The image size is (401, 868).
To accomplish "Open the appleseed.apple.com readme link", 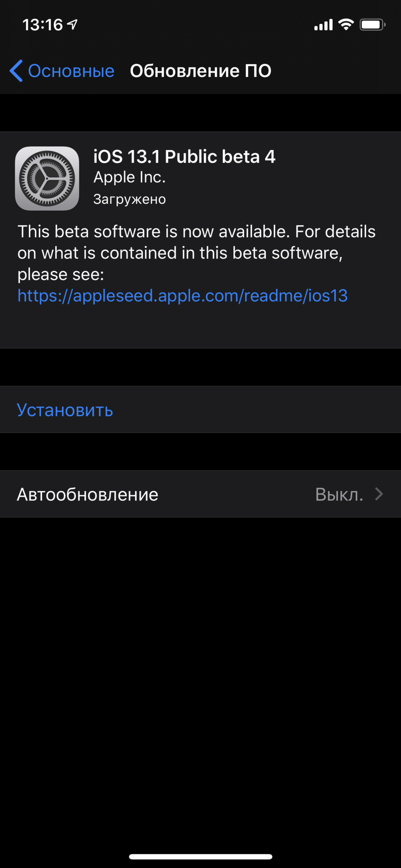I will (182, 296).
